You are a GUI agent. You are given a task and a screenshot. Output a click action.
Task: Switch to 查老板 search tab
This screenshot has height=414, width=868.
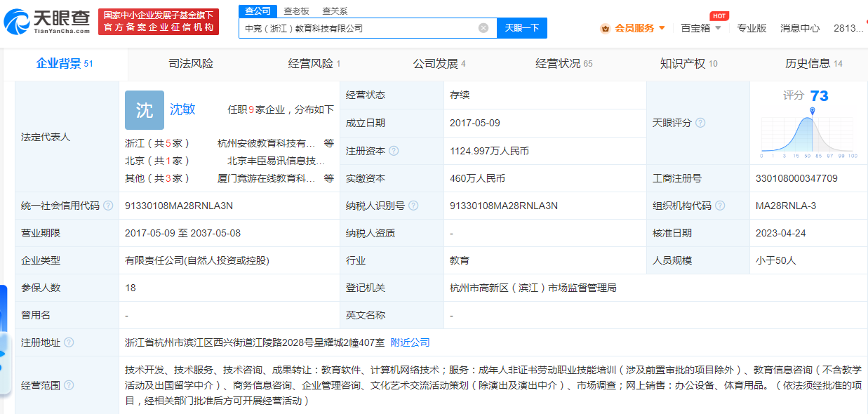pyautogui.click(x=296, y=11)
